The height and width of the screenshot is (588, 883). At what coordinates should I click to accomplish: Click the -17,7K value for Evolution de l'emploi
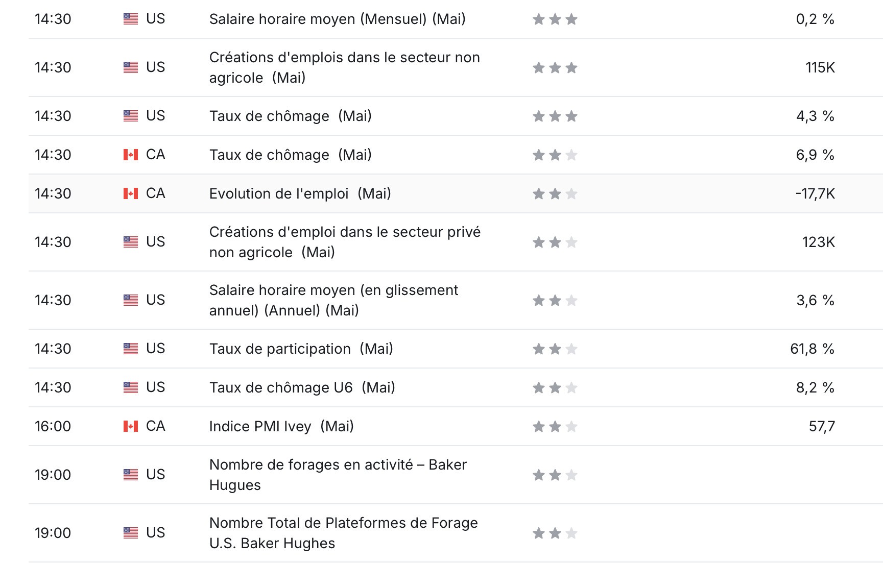point(815,194)
